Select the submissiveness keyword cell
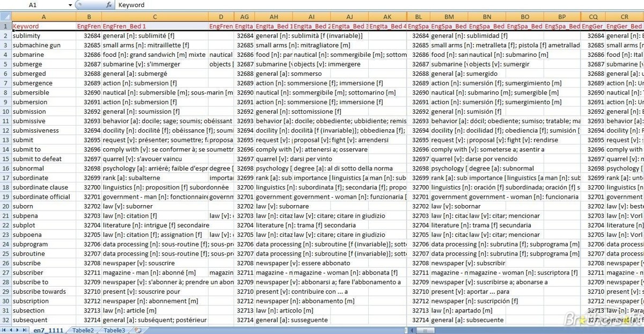The height and width of the screenshot is (334, 644). [43, 130]
